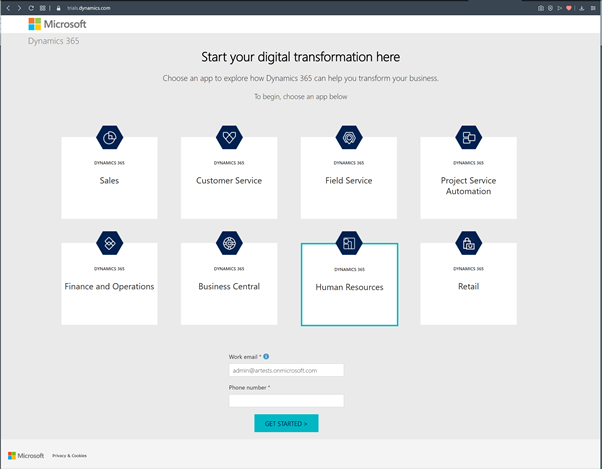
Task: Select the Retail app tile
Action: click(x=468, y=286)
